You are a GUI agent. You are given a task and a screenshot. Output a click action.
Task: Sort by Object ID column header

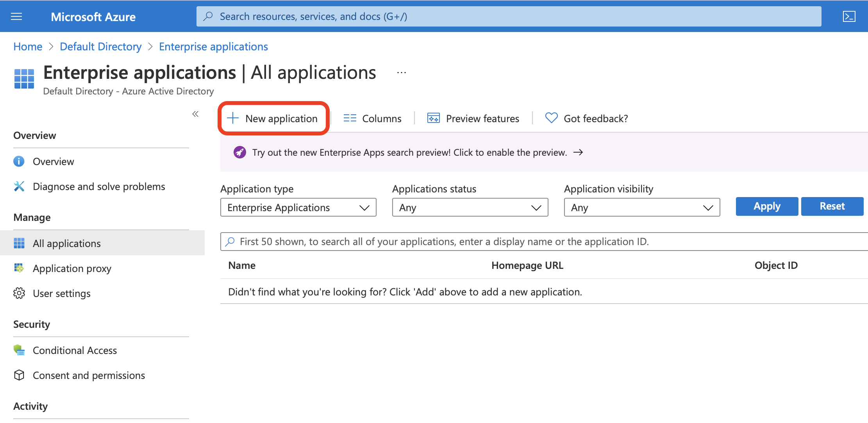pyautogui.click(x=776, y=265)
